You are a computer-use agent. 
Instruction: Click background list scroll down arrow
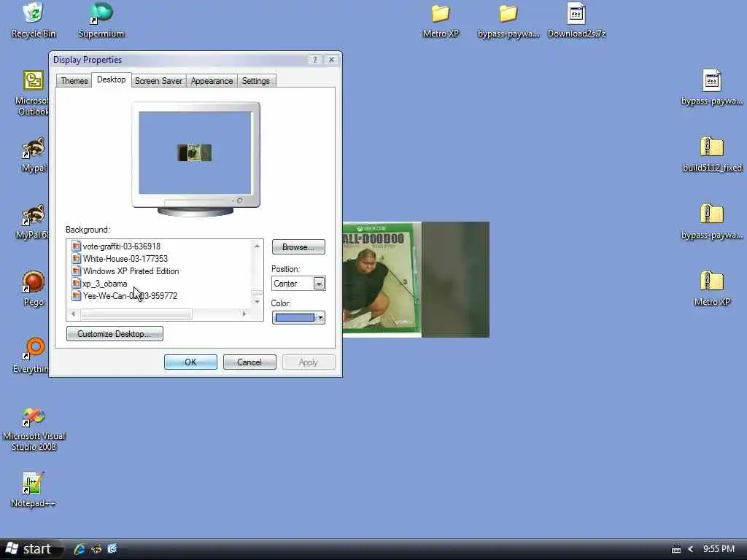pyautogui.click(x=257, y=302)
